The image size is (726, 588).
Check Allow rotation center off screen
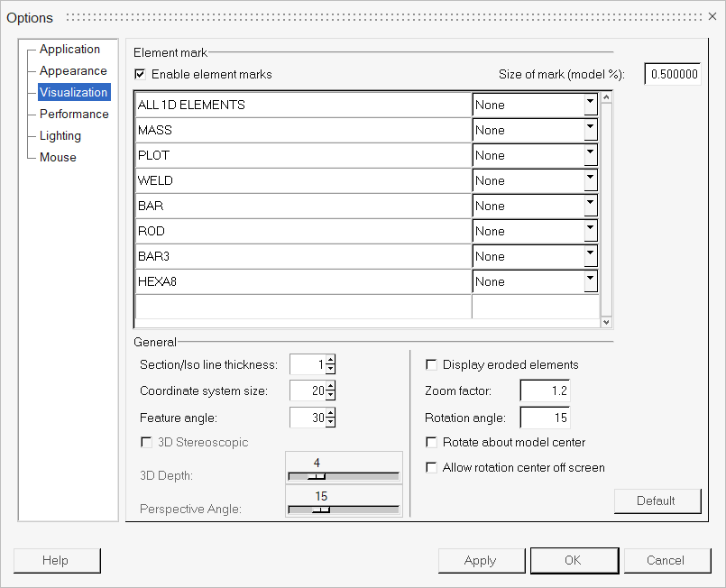tap(432, 468)
